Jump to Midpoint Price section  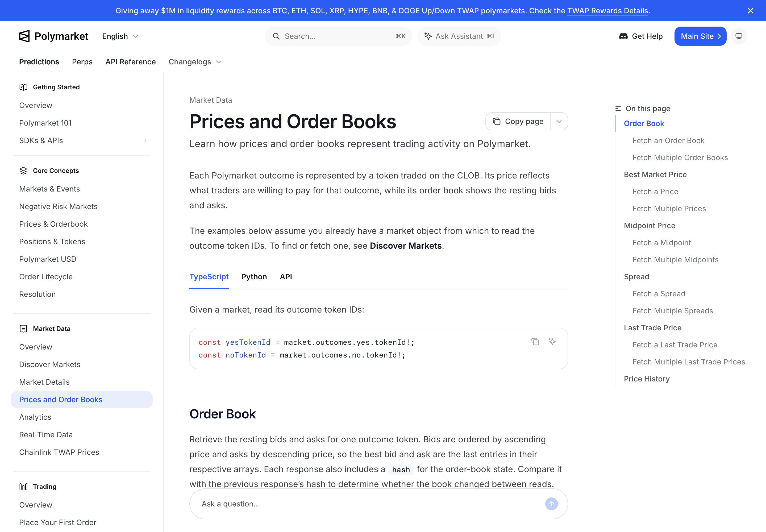[x=649, y=226]
